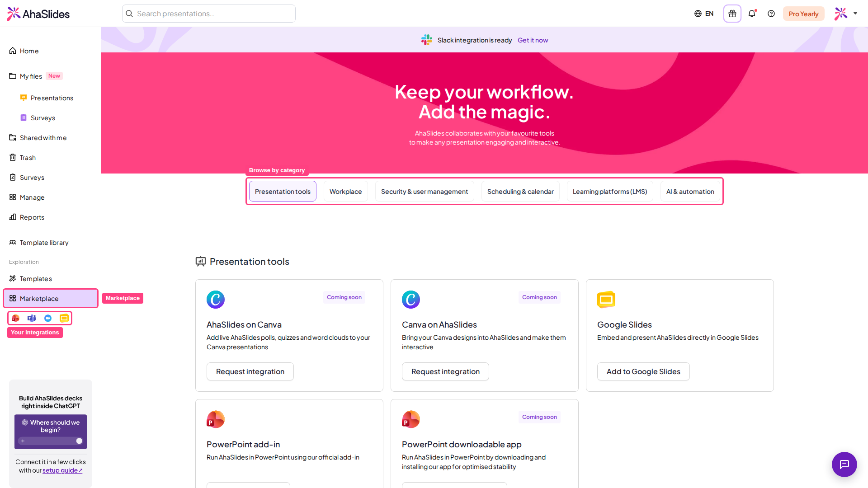The width and height of the screenshot is (868, 488).
Task: Click the Pro Yearly plan badge
Action: (x=804, y=14)
